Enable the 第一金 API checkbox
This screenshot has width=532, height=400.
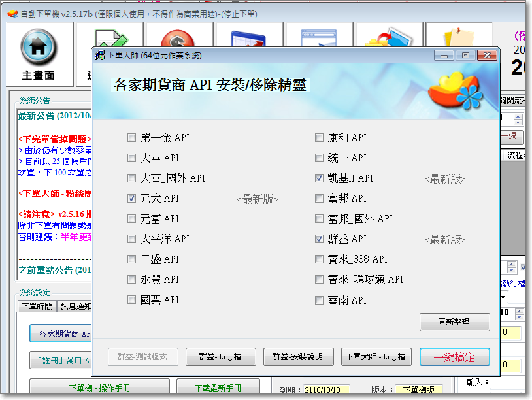[x=131, y=137]
